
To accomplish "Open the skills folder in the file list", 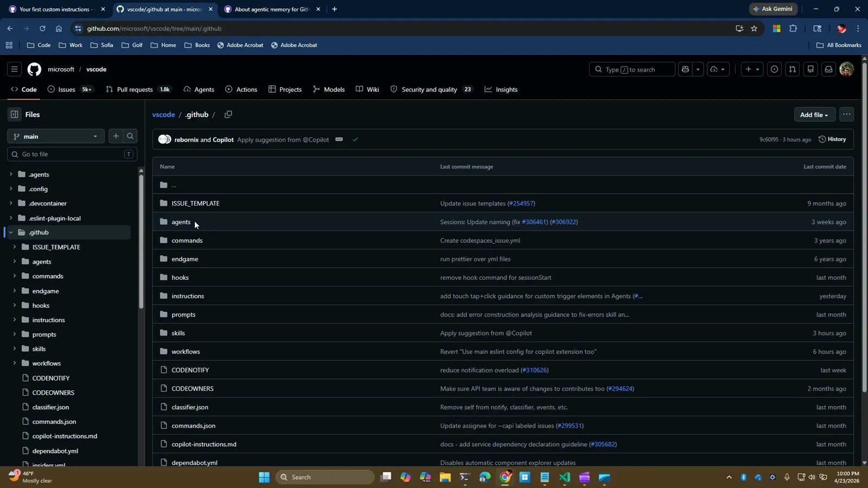I will pyautogui.click(x=178, y=333).
